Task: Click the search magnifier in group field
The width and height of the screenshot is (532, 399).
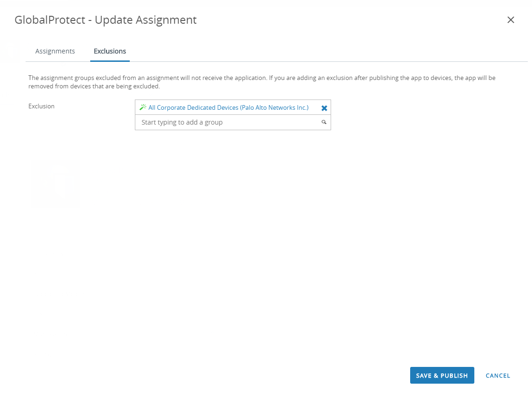Action: 324,122
